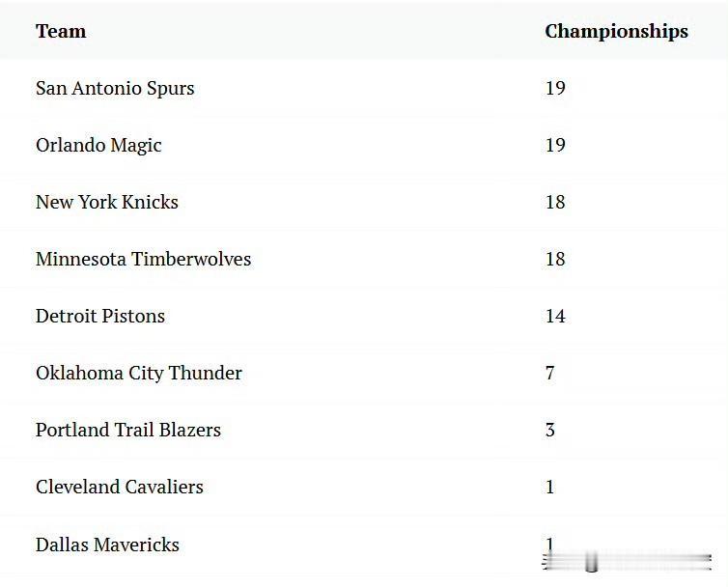Click the Oklahoma City Thunder value 7
Screen dimensions: 728x587
[550, 374]
